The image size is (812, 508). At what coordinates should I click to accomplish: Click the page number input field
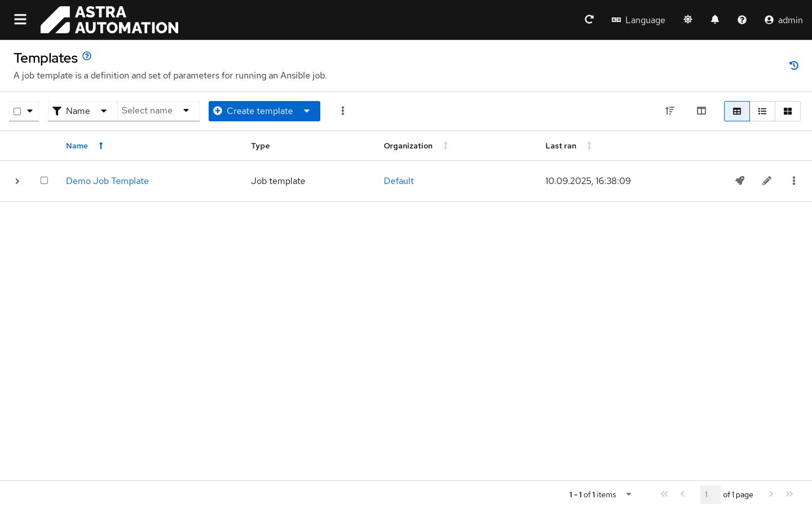point(710,494)
